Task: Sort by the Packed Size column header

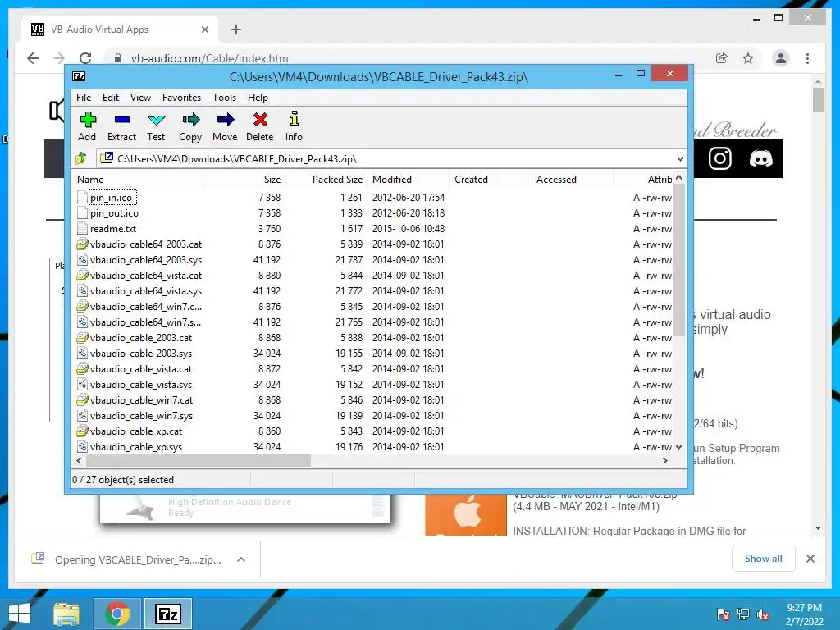Action: click(325, 180)
